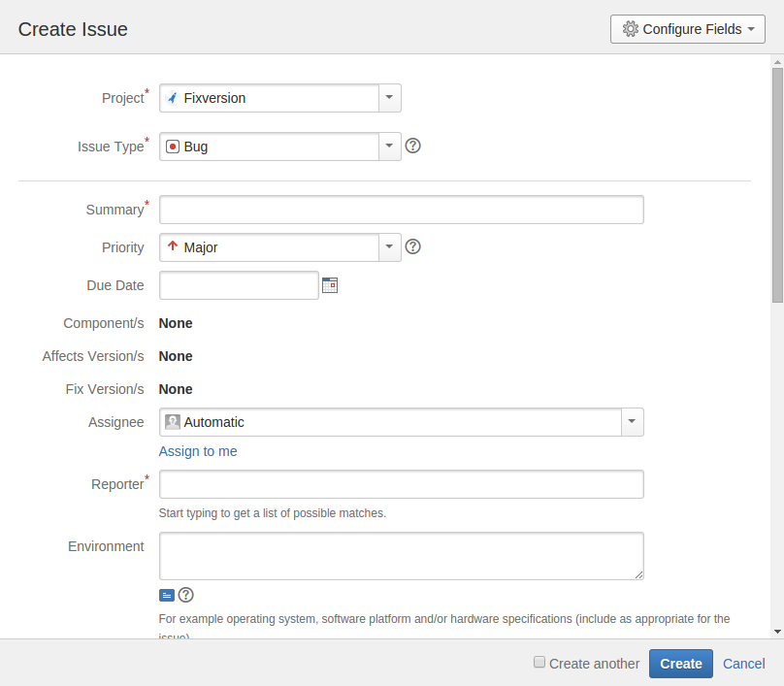
Task: Click into the Summary text field
Action: click(x=401, y=210)
